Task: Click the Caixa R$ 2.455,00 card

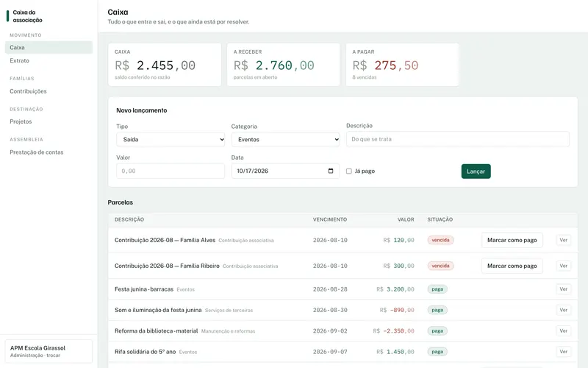Action: click(x=165, y=65)
